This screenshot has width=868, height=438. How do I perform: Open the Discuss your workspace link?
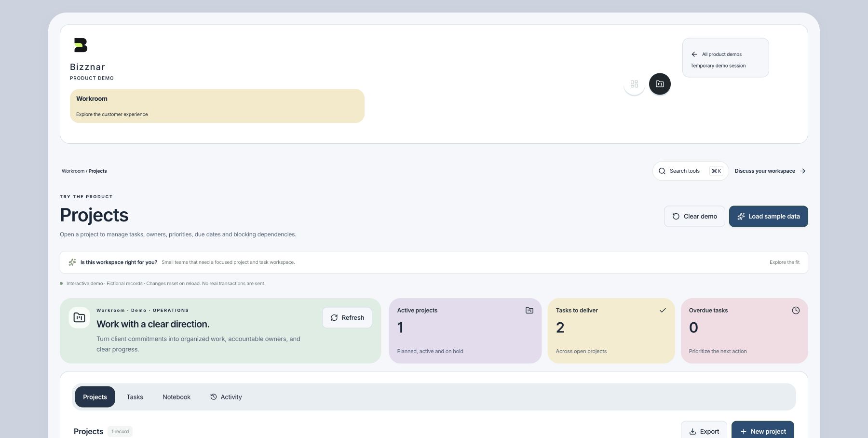(x=770, y=171)
